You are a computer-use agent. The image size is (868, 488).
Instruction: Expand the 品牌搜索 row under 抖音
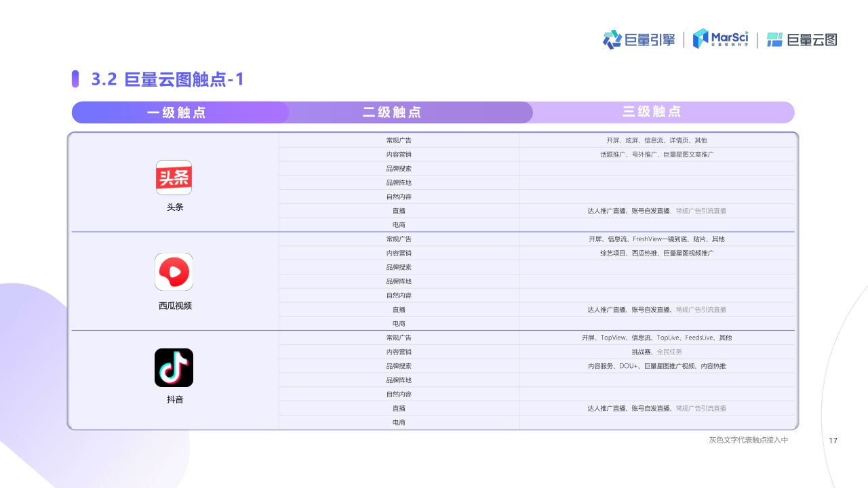[399, 366]
